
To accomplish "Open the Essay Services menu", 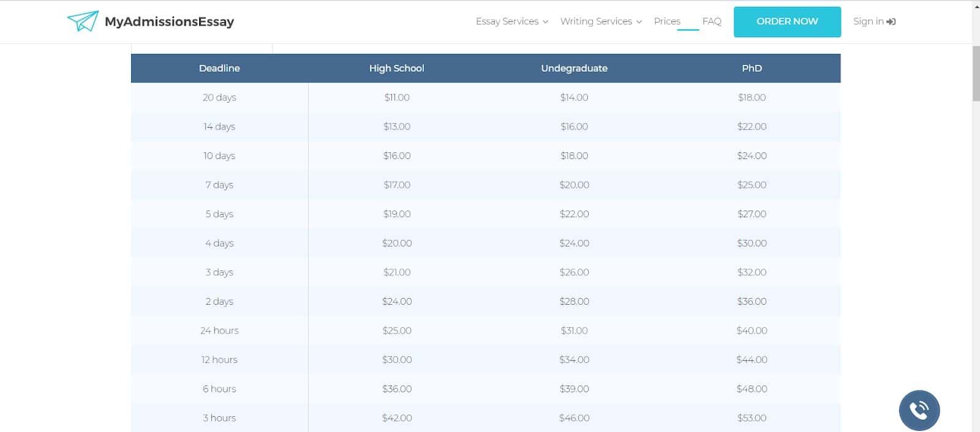I will (507, 21).
